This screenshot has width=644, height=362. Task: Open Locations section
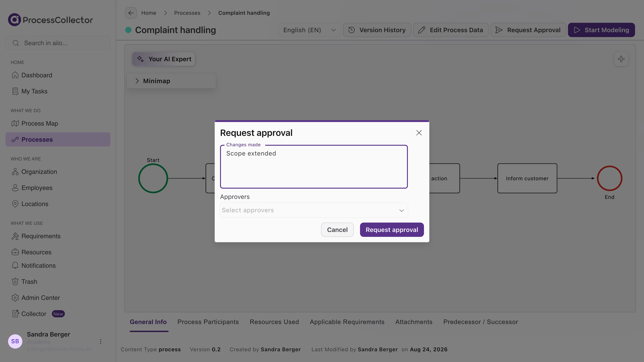(x=58, y=204)
